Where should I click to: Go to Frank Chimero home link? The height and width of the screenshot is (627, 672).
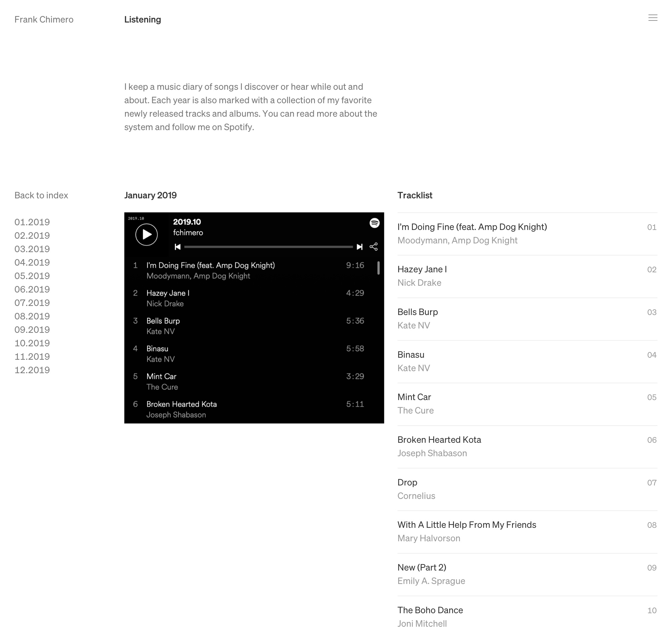tap(44, 19)
